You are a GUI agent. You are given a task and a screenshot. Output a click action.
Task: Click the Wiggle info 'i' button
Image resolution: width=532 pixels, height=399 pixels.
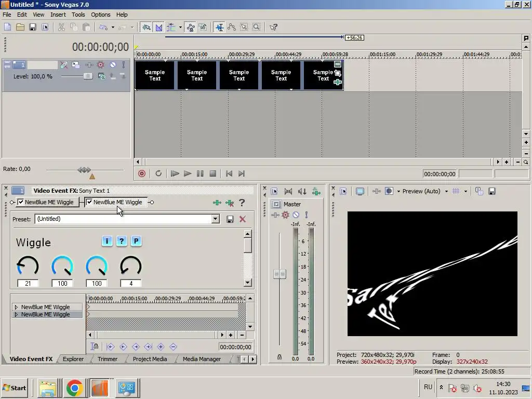coord(107,241)
